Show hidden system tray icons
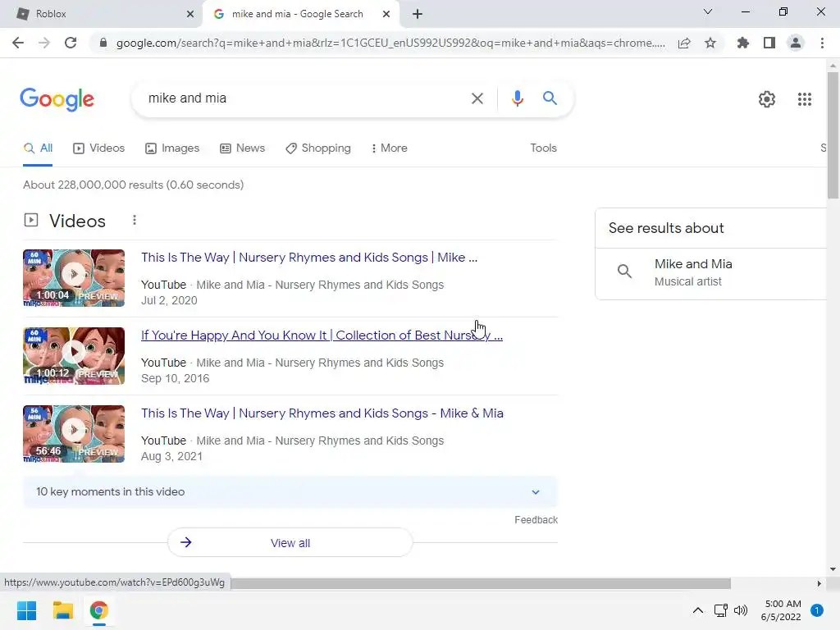This screenshot has width=840, height=630. (697, 610)
